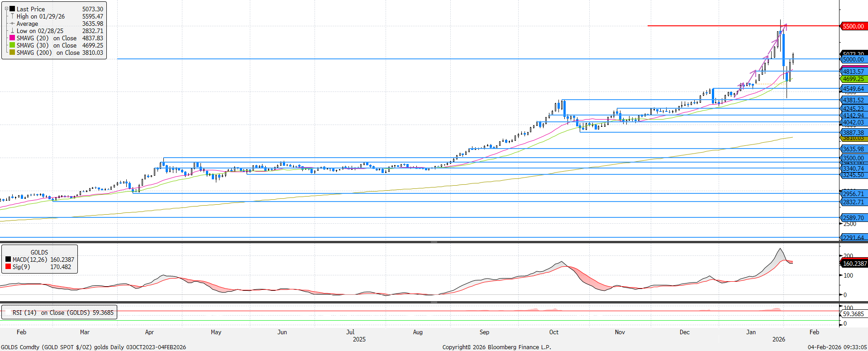Image resolution: width=868 pixels, height=351 pixels.
Task: Click the Low on 02/28/25 marker icon
Action: [12, 31]
